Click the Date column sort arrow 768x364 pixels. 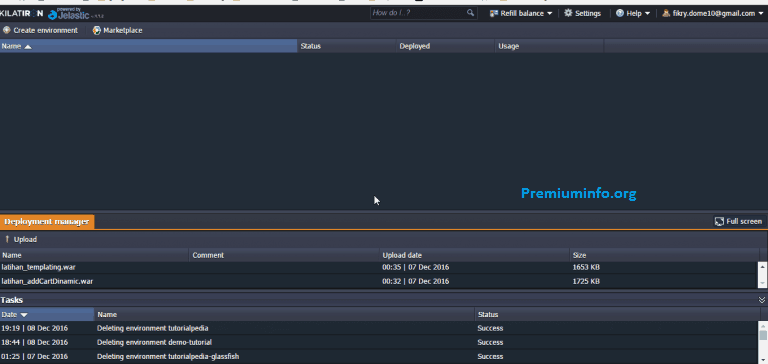pyautogui.click(x=24, y=315)
